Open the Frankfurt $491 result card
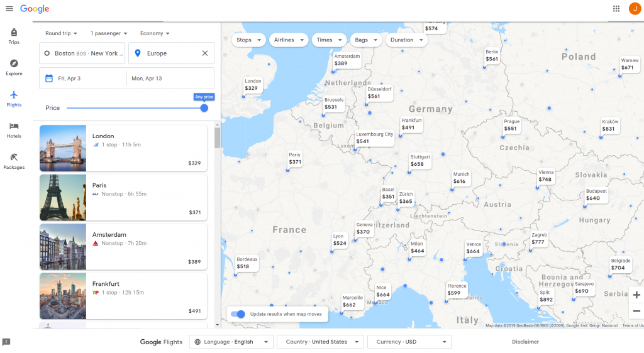Viewport: 644px width, 353px height. [x=123, y=296]
